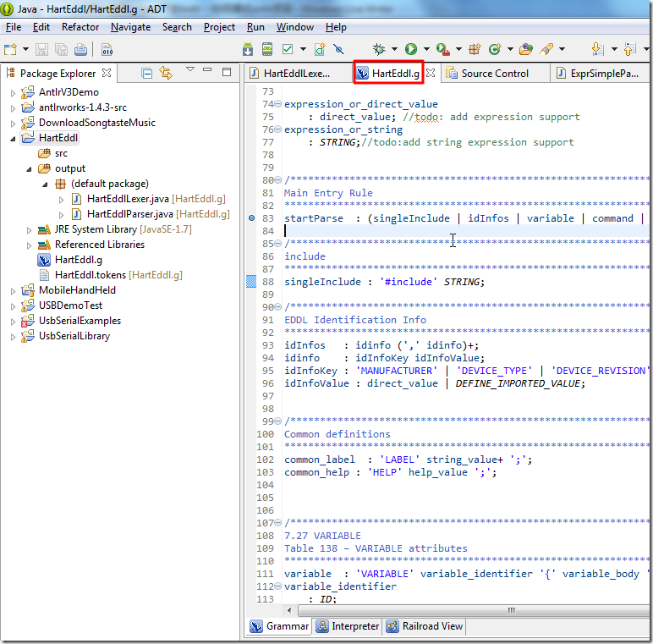Viewport: 653px width, 644px height.
Task: Expand the AntlrV3Demo project
Action: tap(13, 92)
